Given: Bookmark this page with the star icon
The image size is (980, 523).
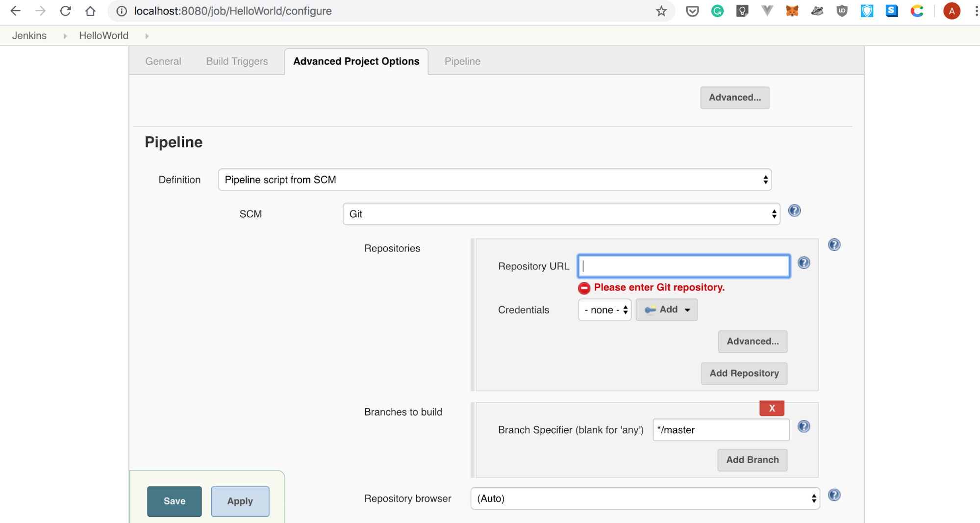Looking at the screenshot, I should tap(661, 11).
